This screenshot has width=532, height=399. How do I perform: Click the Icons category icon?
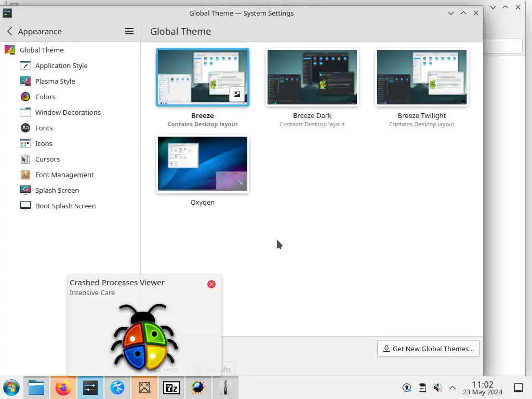click(25, 143)
